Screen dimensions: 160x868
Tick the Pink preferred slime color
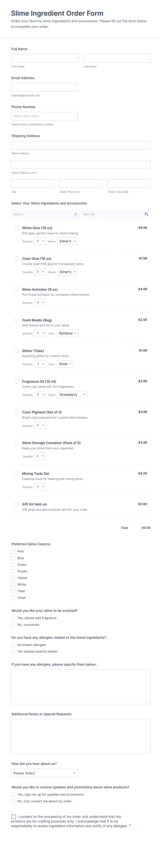[x=13, y=552]
